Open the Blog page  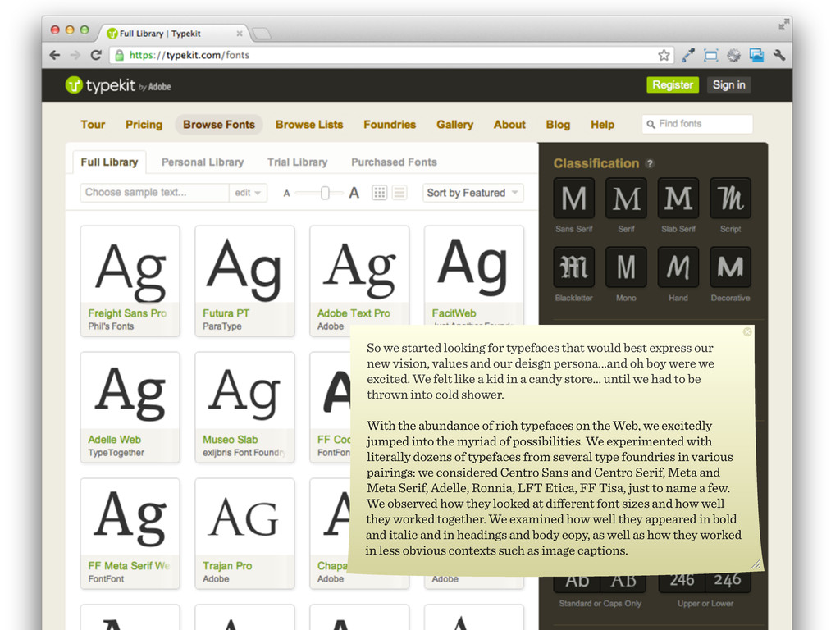point(558,125)
